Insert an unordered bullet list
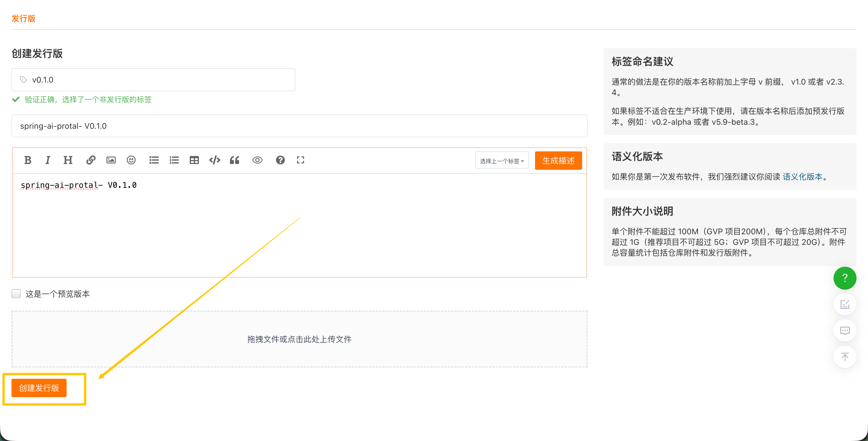 click(x=154, y=160)
